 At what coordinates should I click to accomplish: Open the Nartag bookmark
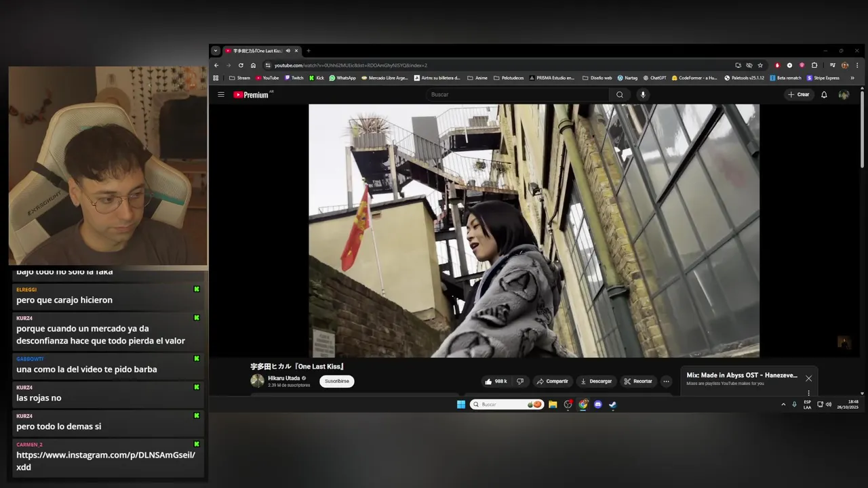coord(627,78)
